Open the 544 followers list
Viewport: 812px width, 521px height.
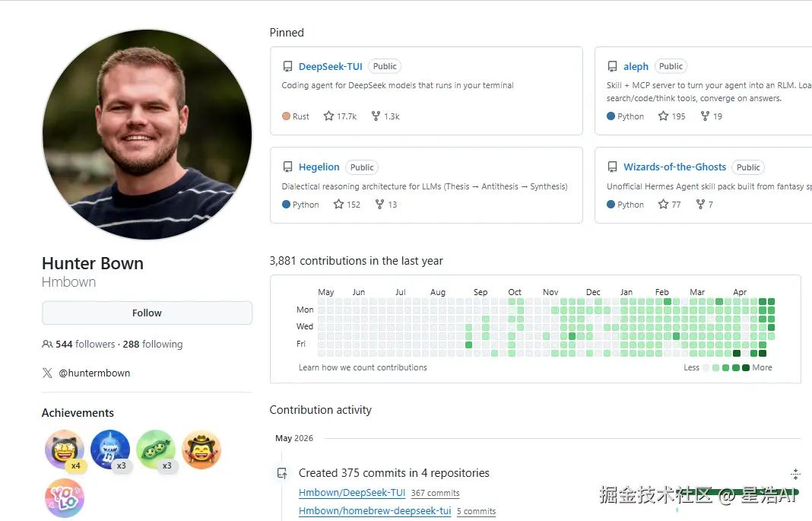pos(85,344)
